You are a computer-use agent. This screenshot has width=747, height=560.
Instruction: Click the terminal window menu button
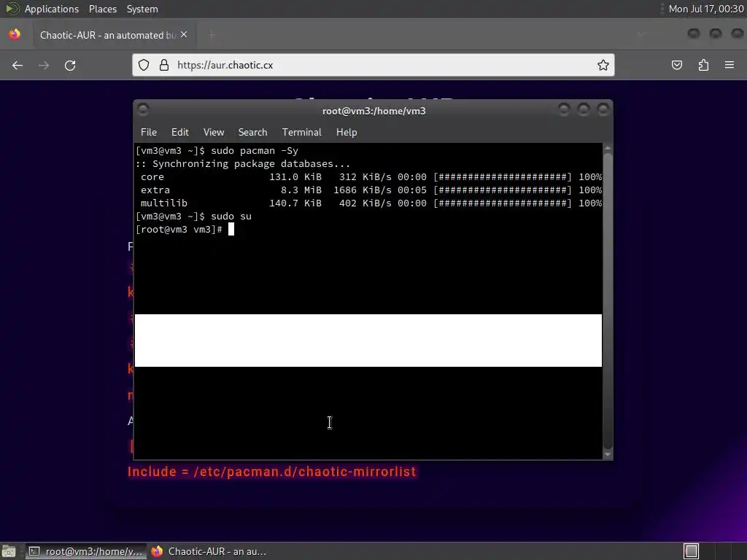click(143, 110)
